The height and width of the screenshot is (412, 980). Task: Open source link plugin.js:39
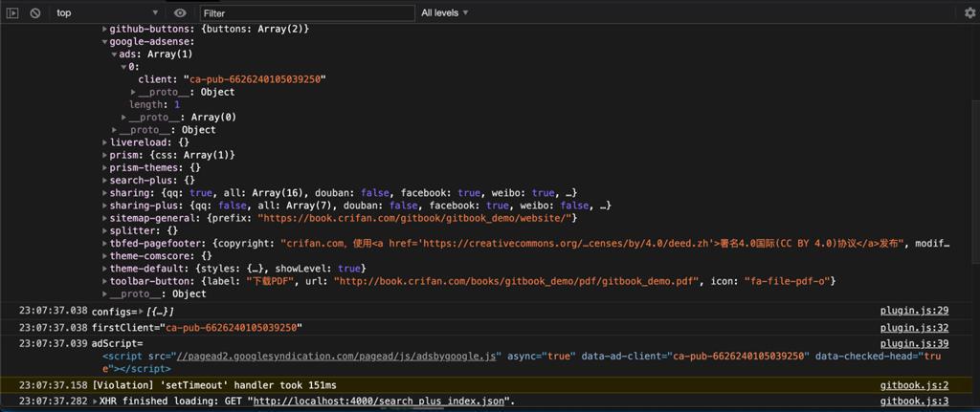[914, 343]
